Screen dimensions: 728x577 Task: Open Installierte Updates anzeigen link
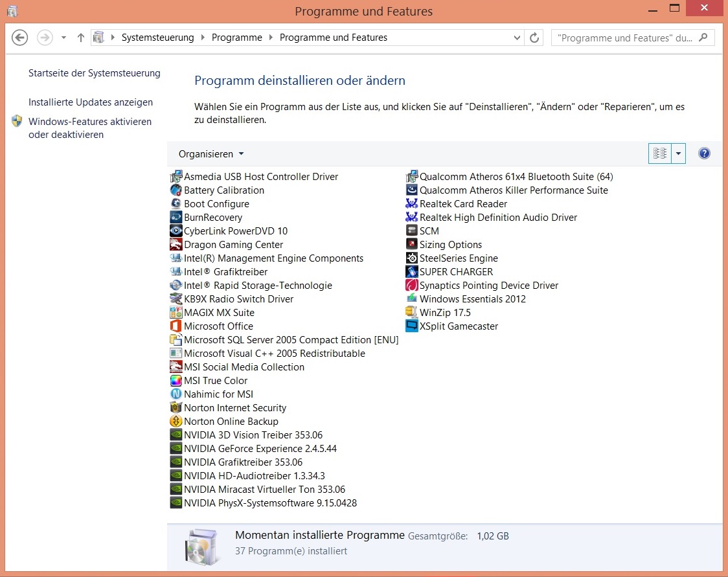(x=91, y=102)
